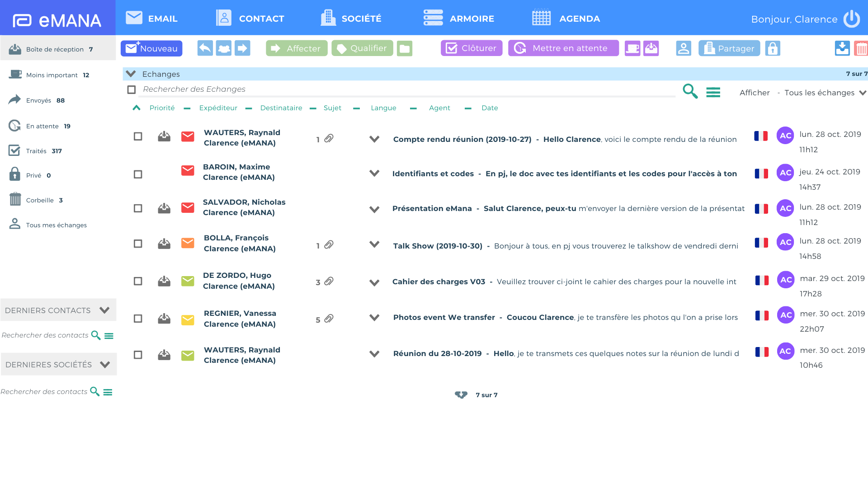Collapse the DERNIERS CONTACTS section
The width and height of the screenshot is (868, 488).
[104, 310]
